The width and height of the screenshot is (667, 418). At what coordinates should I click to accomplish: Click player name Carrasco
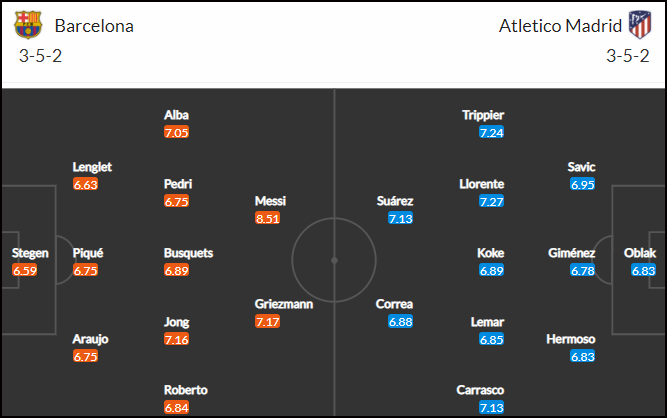[x=480, y=390]
